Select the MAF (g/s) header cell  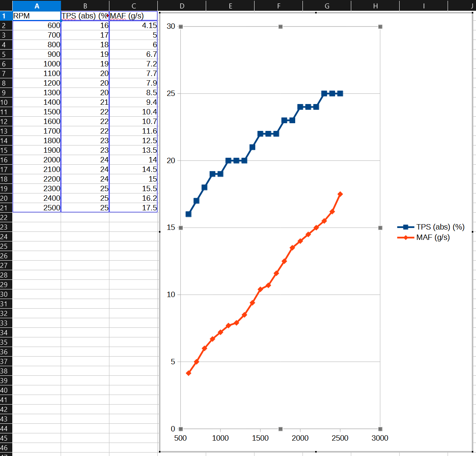[x=134, y=16]
